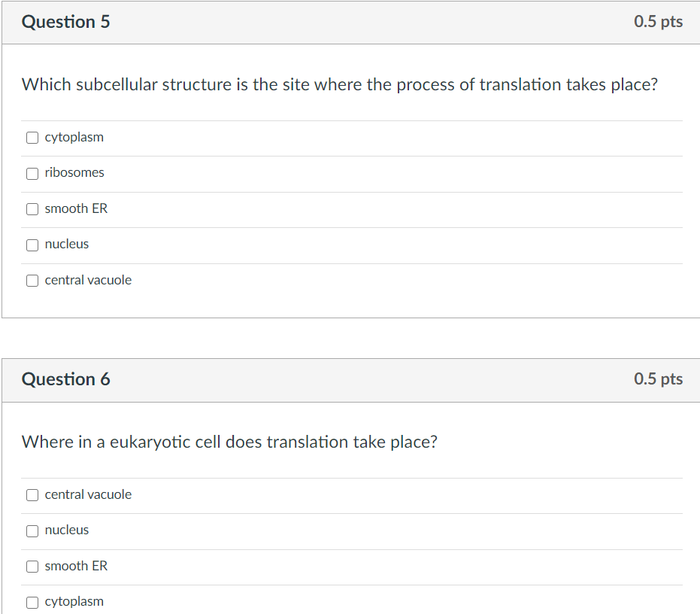Select smooth ER in Question 6
This screenshot has width=700, height=614.
coord(32,567)
